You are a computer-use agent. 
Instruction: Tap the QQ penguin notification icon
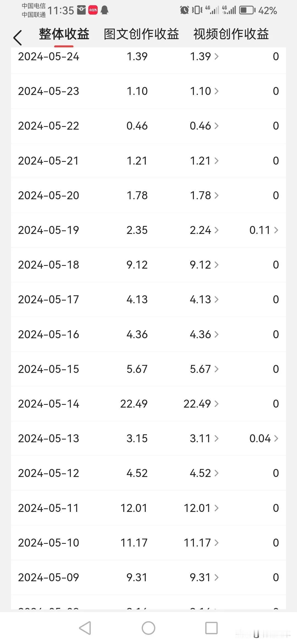105,10
